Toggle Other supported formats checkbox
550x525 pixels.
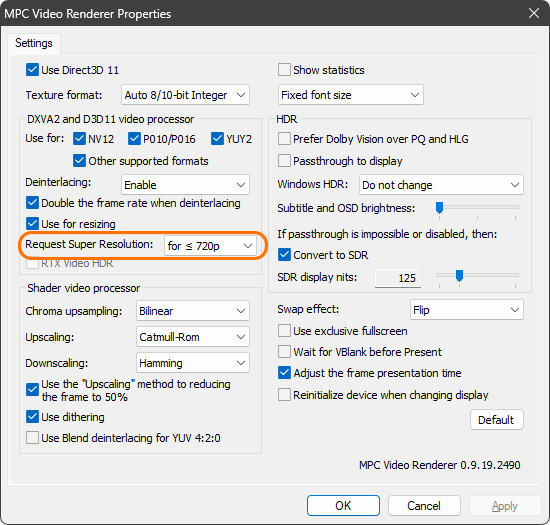click(x=79, y=161)
